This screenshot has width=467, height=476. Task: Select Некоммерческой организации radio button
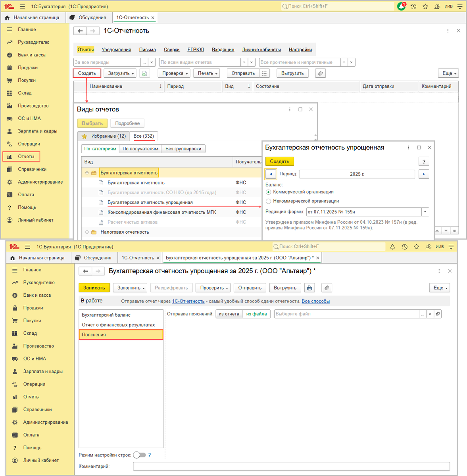269,201
